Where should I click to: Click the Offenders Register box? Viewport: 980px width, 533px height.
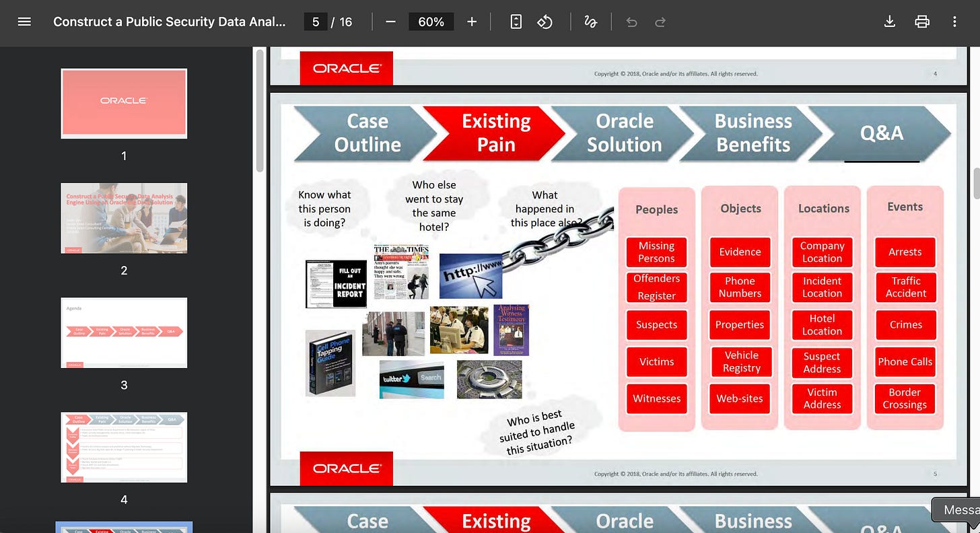(x=656, y=287)
